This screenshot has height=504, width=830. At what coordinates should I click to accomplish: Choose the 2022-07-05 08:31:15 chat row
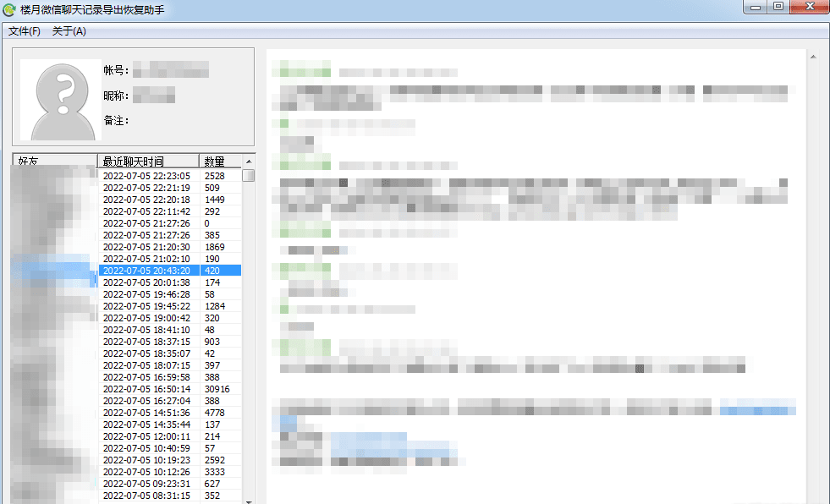point(146,496)
